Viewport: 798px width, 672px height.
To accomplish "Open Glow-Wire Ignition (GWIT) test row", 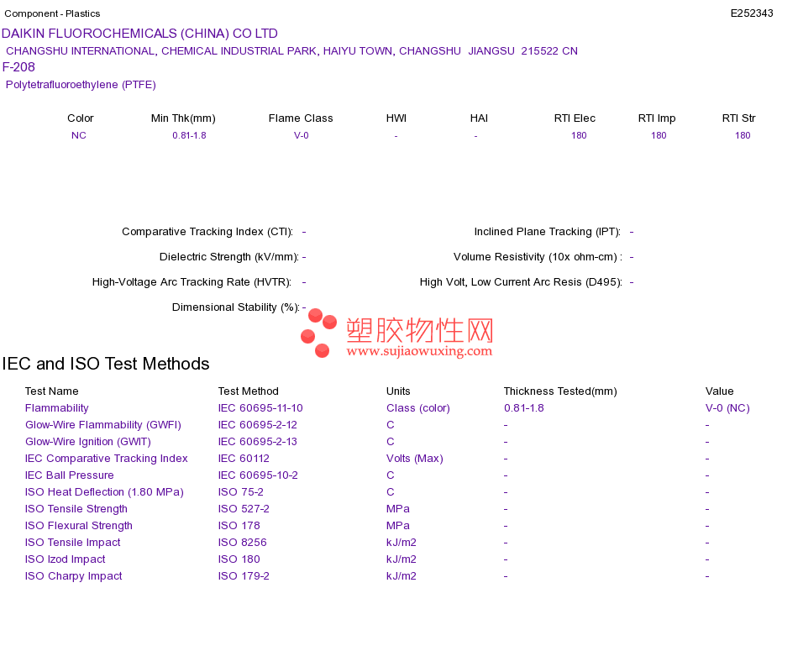I will (x=88, y=441).
